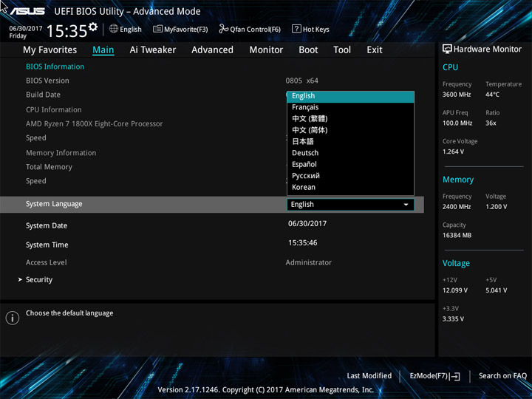Image resolution: width=532 pixels, height=399 pixels.
Task: Open Search on FAQ
Action: tap(502, 376)
